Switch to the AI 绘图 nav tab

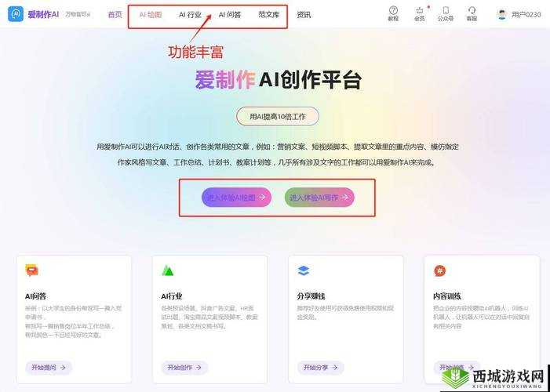[x=151, y=15]
